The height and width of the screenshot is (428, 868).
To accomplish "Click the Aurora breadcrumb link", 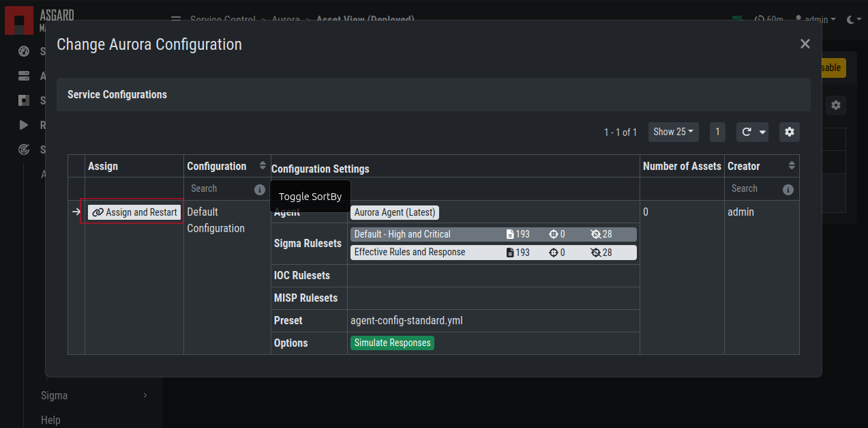I will click(x=286, y=19).
